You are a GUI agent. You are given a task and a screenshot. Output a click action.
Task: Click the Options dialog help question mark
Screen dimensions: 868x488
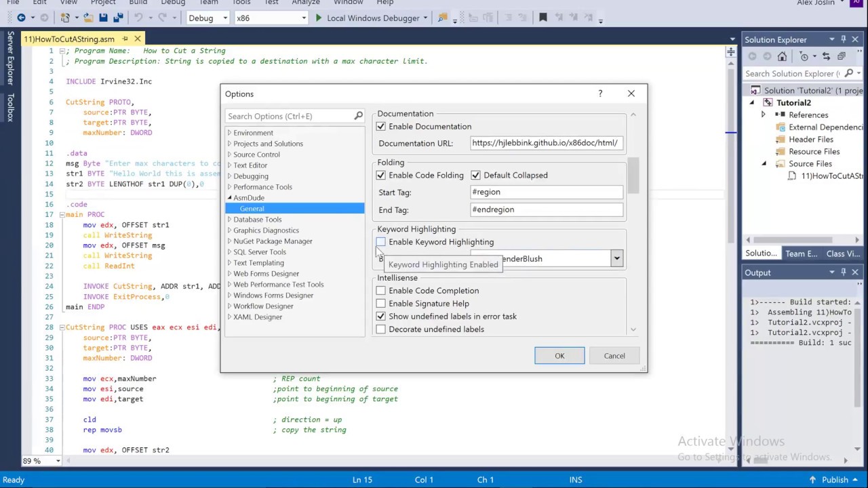coord(600,94)
